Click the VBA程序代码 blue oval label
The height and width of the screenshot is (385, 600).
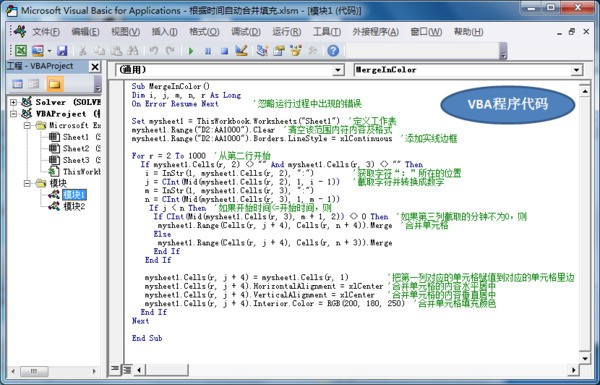pyautogui.click(x=508, y=104)
